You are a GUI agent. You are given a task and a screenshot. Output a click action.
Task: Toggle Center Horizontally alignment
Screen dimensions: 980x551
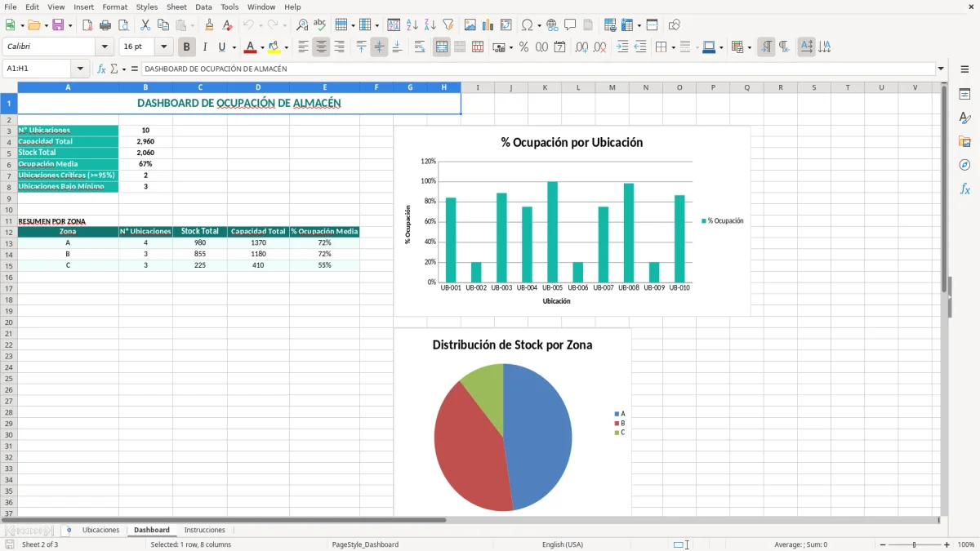(x=321, y=47)
